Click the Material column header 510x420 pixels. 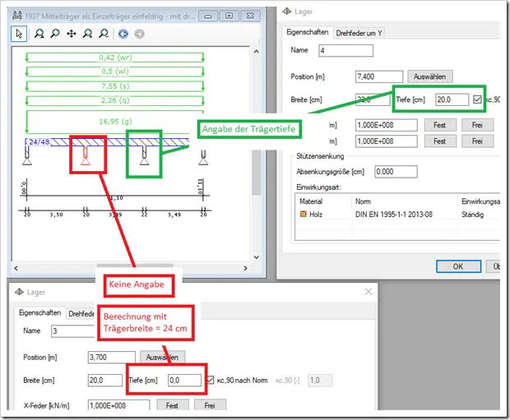pyautogui.click(x=311, y=201)
